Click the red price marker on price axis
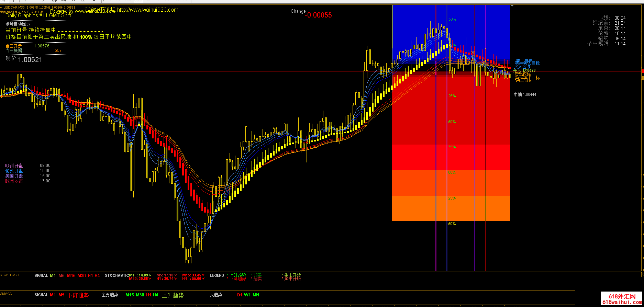 [643, 71]
